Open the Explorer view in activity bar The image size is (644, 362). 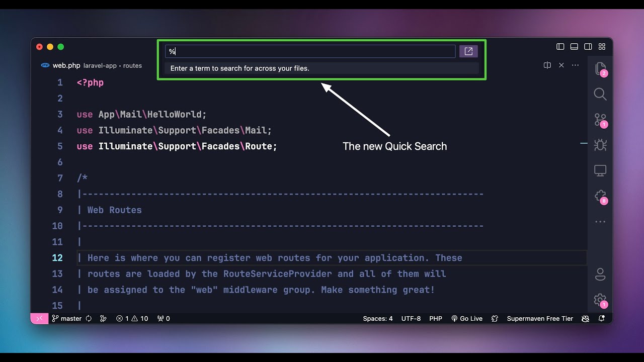(x=600, y=68)
